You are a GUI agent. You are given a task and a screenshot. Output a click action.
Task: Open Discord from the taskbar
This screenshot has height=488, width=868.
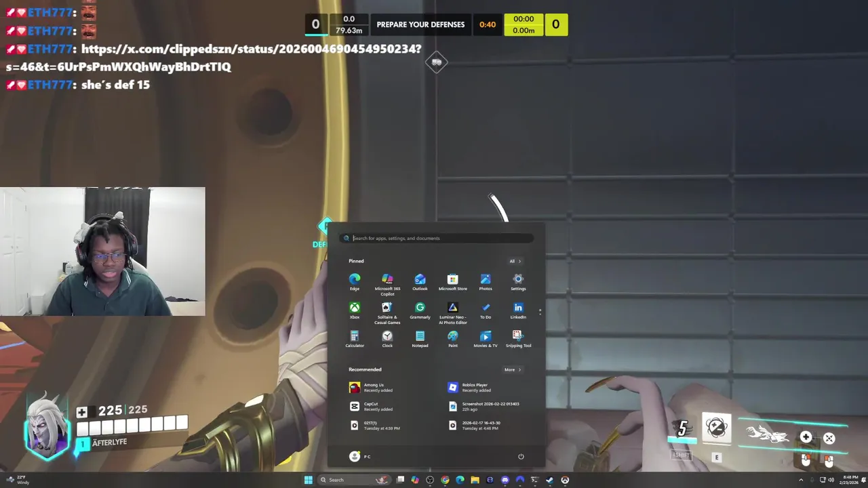click(x=505, y=480)
